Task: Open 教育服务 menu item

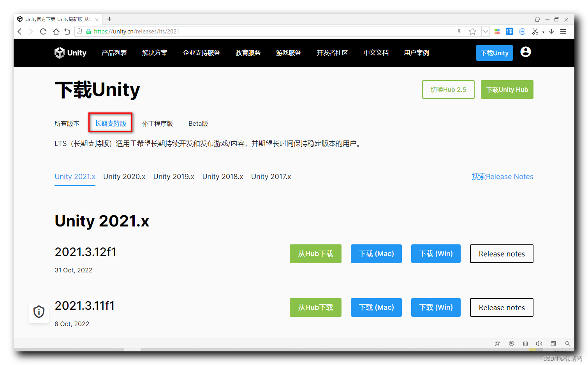Action: click(248, 53)
